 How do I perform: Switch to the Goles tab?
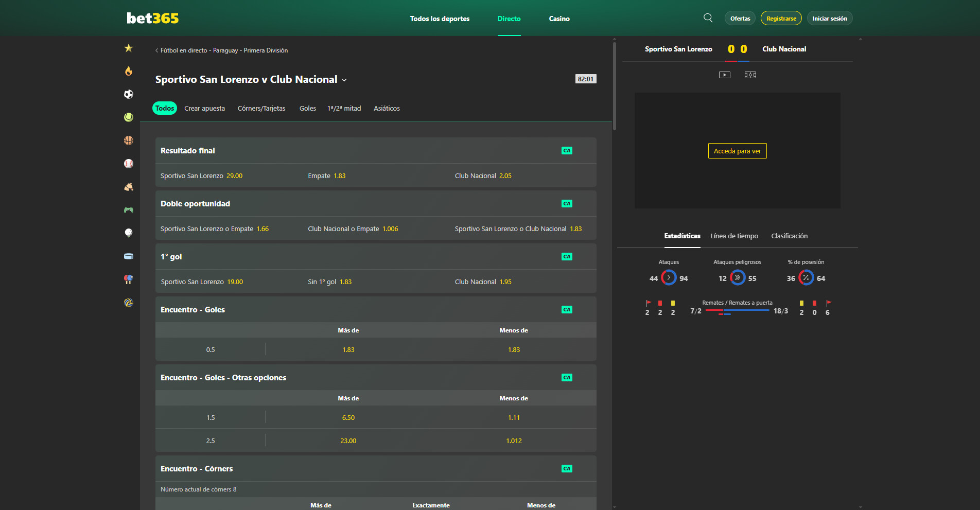[308, 109]
